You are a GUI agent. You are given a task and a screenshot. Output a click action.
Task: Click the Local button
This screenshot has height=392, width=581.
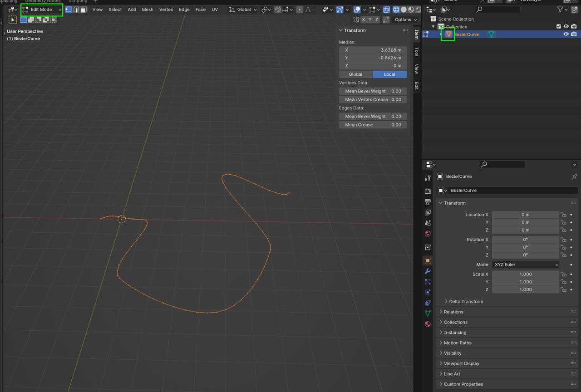click(390, 74)
